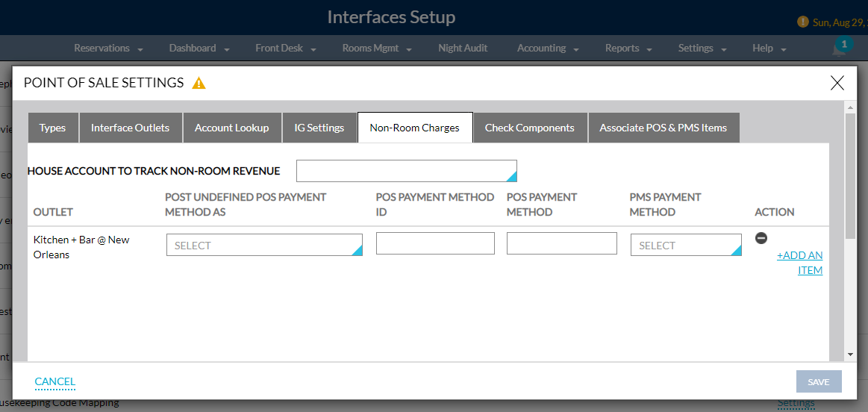868x412 pixels.
Task: Click the Kitchen + Bar @ New Orleans outlet text
Action: tap(81, 248)
